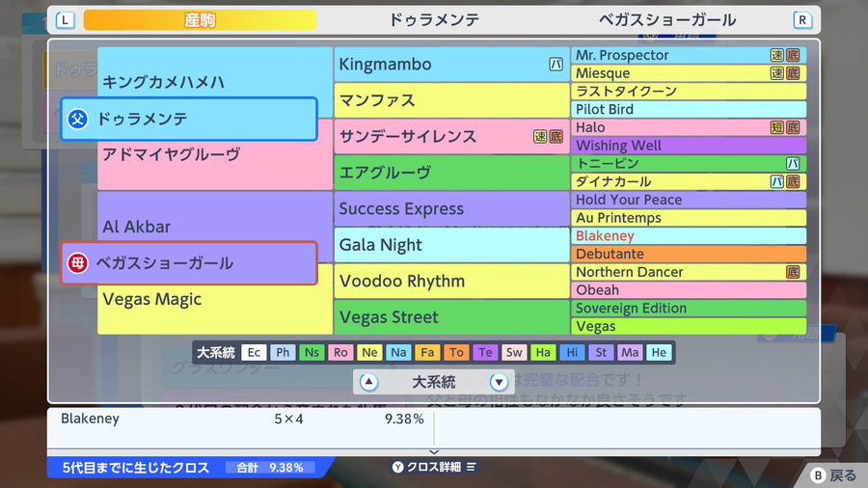The image size is (868, 488).
Task: Click the Ne lineage swatch
Action: (369, 352)
